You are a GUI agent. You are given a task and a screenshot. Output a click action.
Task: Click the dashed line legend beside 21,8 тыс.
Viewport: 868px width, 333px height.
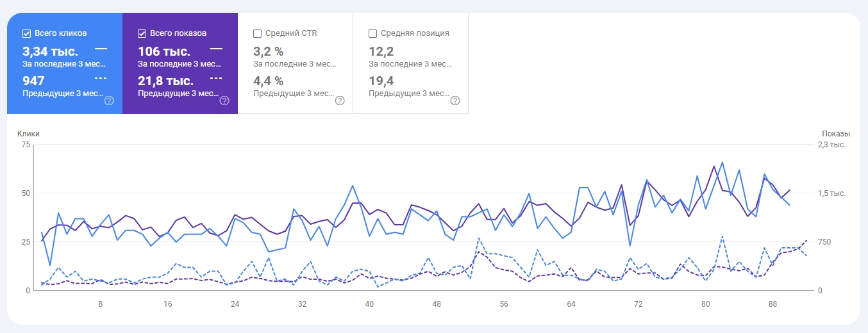pos(216,78)
